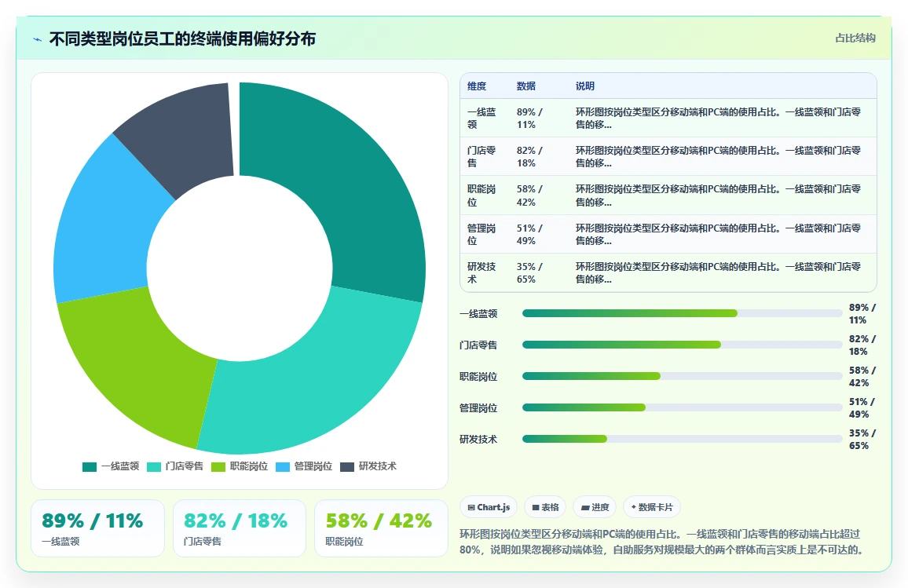Click the 数据卡片 tag chip
The width and height of the screenshot is (908, 588).
pos(651,507)
